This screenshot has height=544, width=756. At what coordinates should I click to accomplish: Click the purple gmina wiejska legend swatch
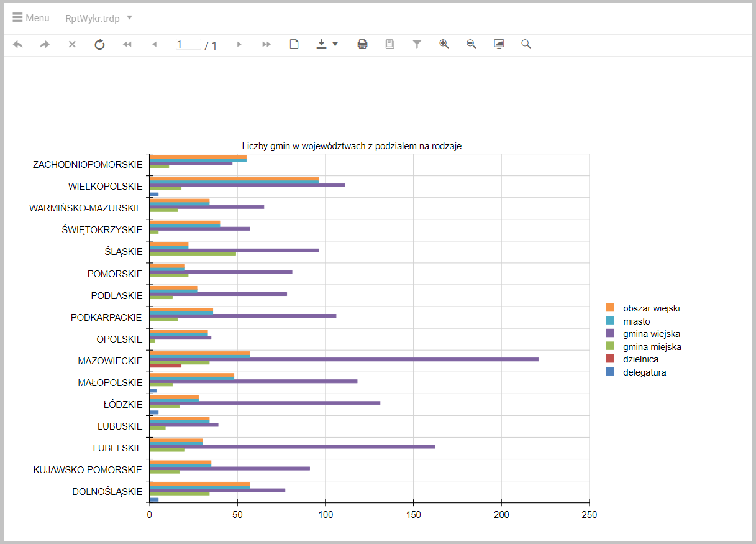[x=610, y=334]
